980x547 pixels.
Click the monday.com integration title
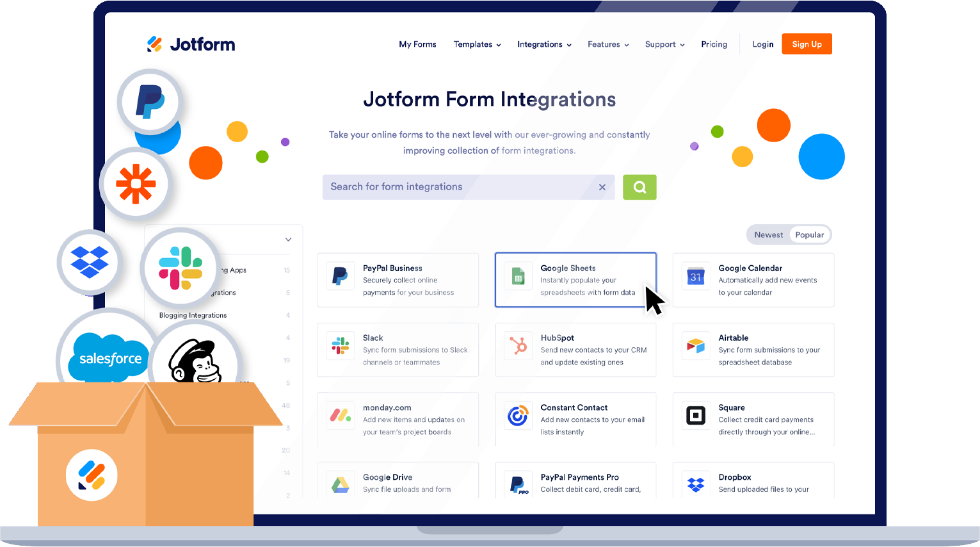[x=387, y=408]
